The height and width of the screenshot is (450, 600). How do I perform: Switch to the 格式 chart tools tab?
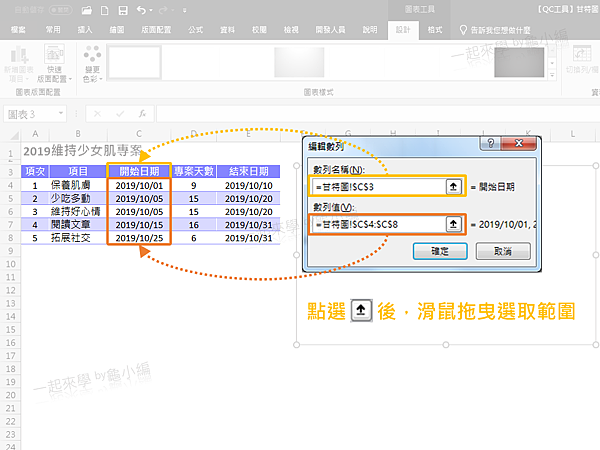coord(435,30)
